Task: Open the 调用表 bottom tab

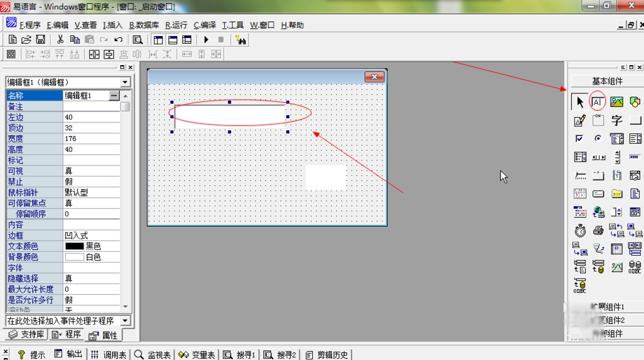Action: [109, 355]
